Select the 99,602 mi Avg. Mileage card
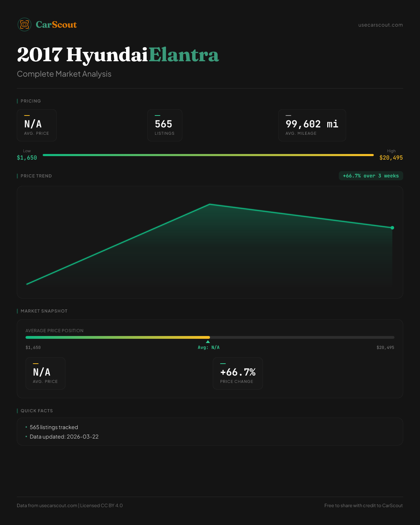420x525 pixels. coord(312,125)
